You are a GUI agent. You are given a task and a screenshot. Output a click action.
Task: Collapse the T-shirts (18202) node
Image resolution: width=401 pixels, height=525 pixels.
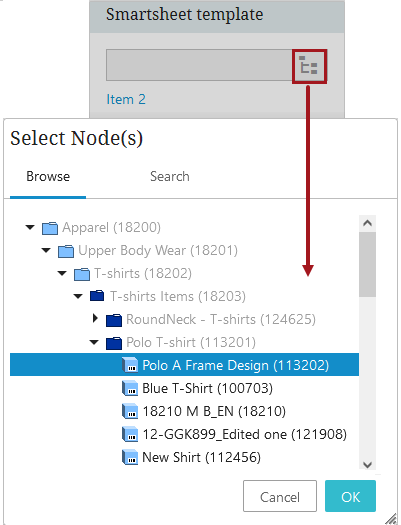click(x=62, y=273)
